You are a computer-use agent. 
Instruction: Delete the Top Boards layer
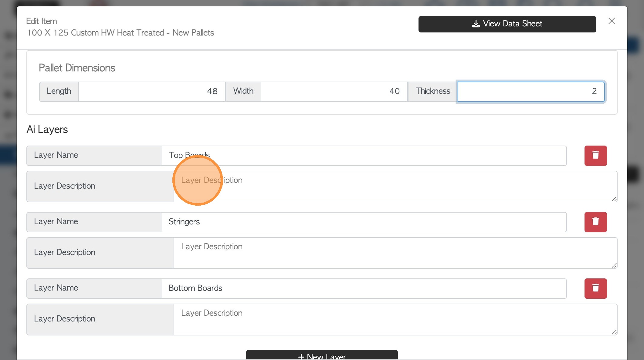click(x=595, y=156)
